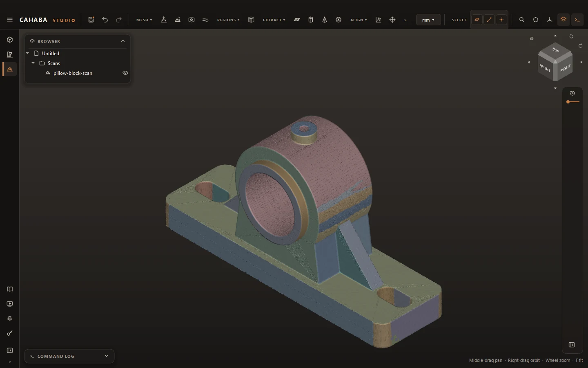Collapse the Browser panel chevron
Viewport: 588px width, 368px height.
[x=123, y=41]
